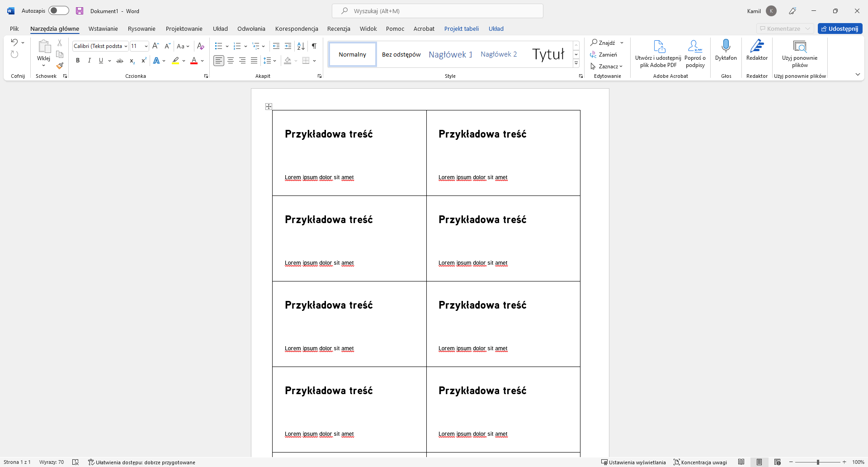868x467 pixels.
Task: Center the paragraph text
Action: pos(231,61)
